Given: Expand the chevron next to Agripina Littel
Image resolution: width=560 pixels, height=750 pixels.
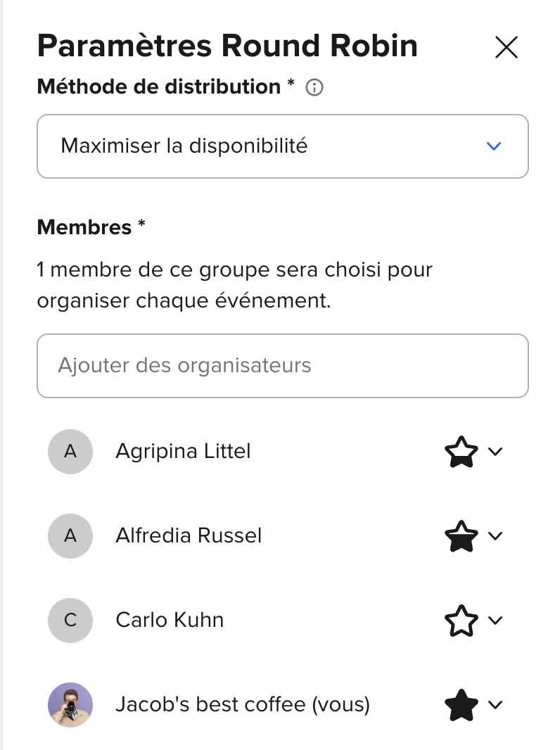Looking at the screenshot, I should pos(495,452).
